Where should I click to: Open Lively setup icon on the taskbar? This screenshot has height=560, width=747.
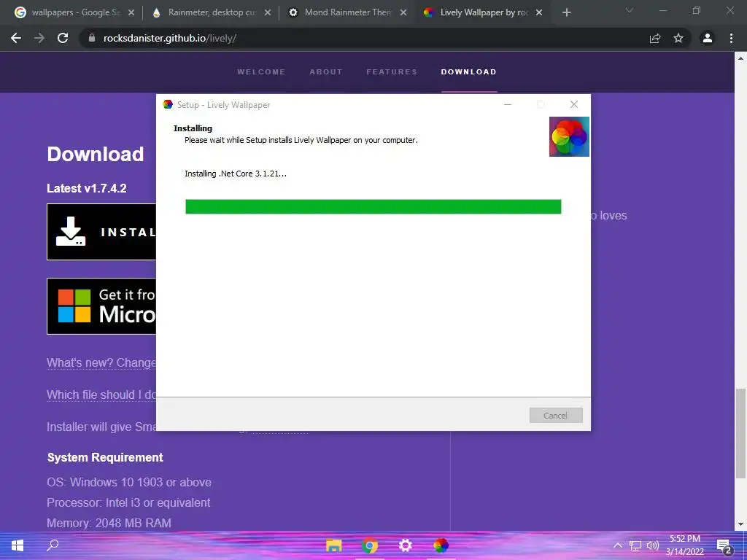click(x=441, y=545)
